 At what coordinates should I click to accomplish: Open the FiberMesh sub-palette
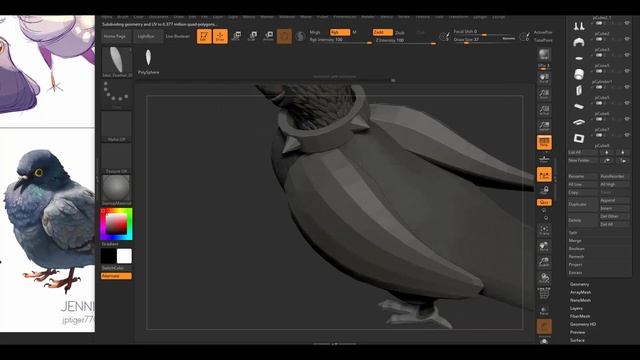coord(580,316)
